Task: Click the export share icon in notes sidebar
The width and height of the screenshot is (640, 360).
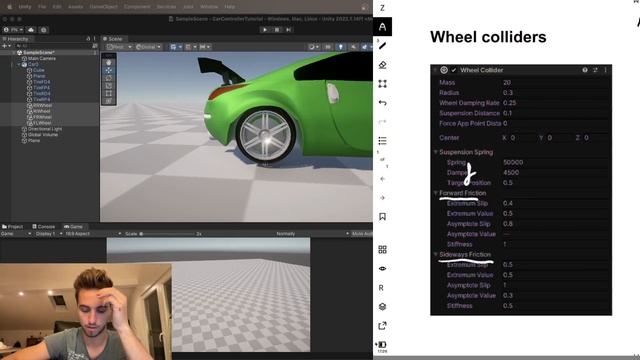Action: pos(382,326)
